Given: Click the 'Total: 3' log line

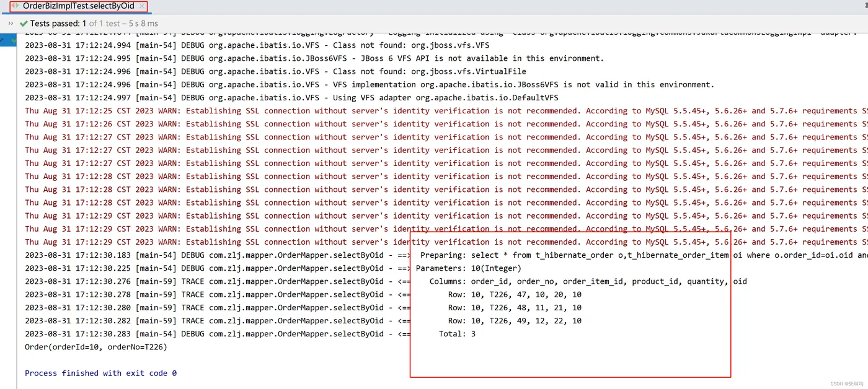Looking at the screenshot, I should click(x=250, y=334).
